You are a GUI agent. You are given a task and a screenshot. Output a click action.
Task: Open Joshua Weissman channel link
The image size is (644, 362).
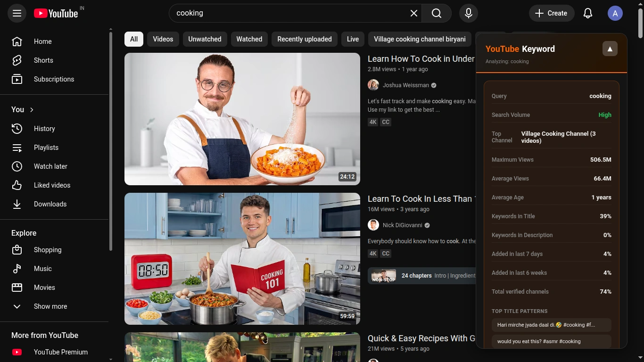pyautogui.click(x=405, y=85)
